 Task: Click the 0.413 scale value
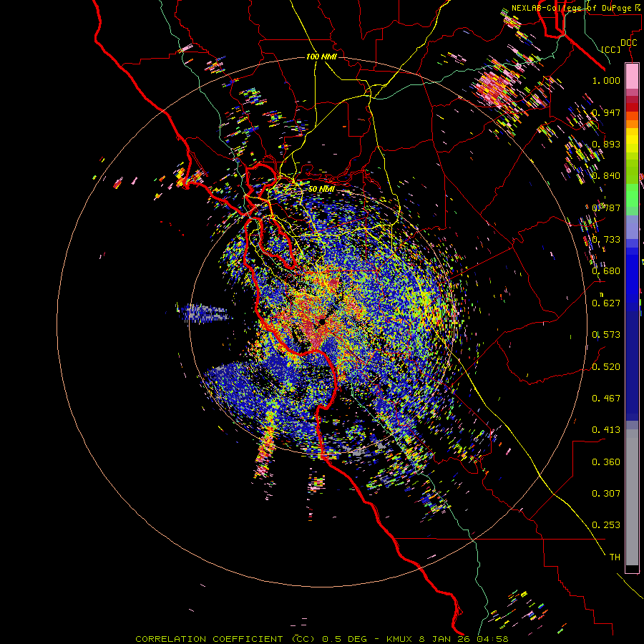tap(606, 430)
